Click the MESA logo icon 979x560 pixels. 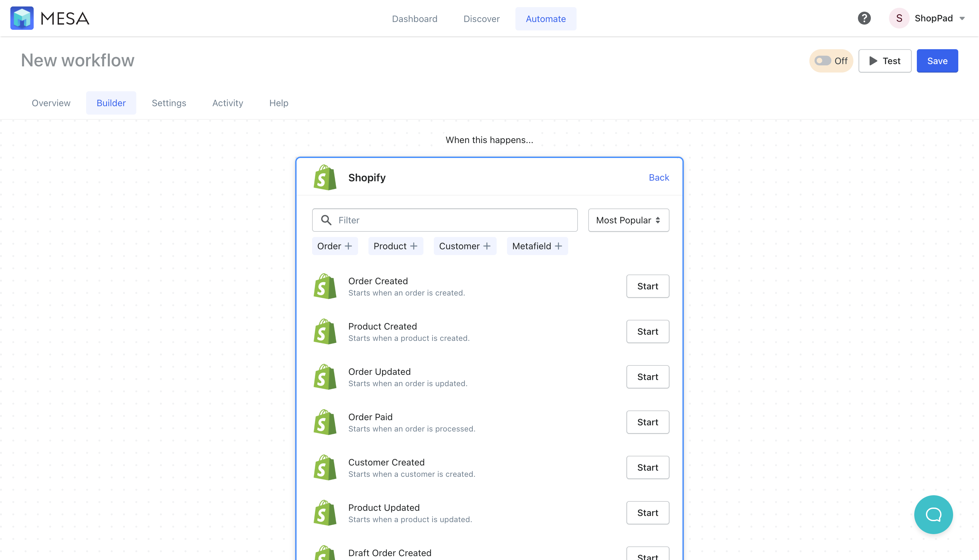[x=22, y=18]
